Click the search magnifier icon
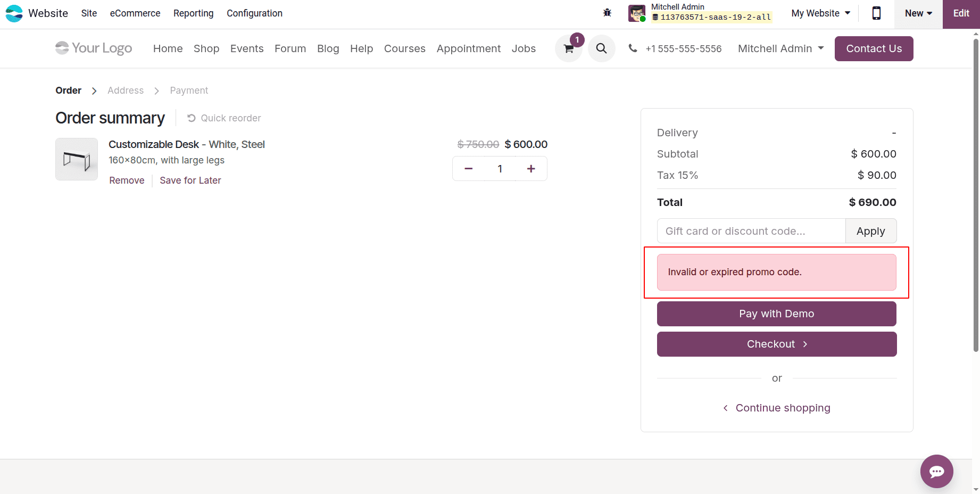Image resolution: width=980 pixels, height=494 pixels. pos(602,49)
